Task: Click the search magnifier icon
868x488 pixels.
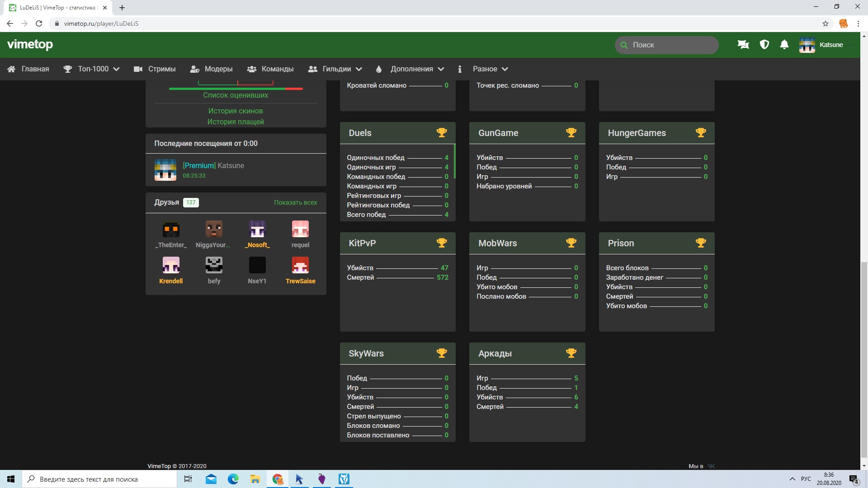Action: 624,45
